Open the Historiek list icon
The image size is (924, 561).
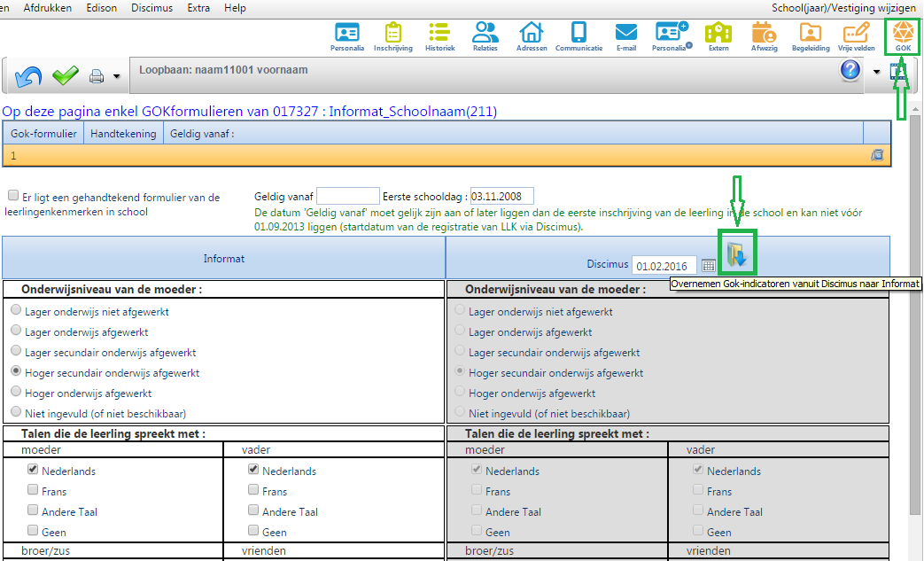tap(439, 36)
